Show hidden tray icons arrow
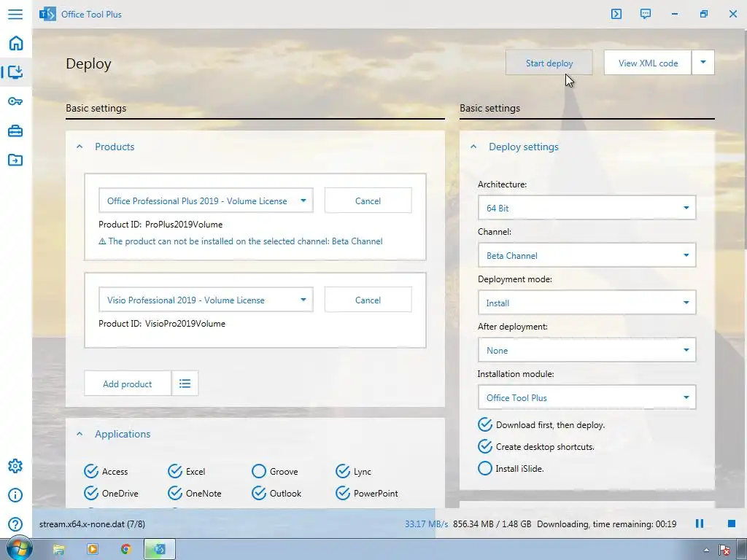The height and width of the screenshot is (560, 747). 706,550
